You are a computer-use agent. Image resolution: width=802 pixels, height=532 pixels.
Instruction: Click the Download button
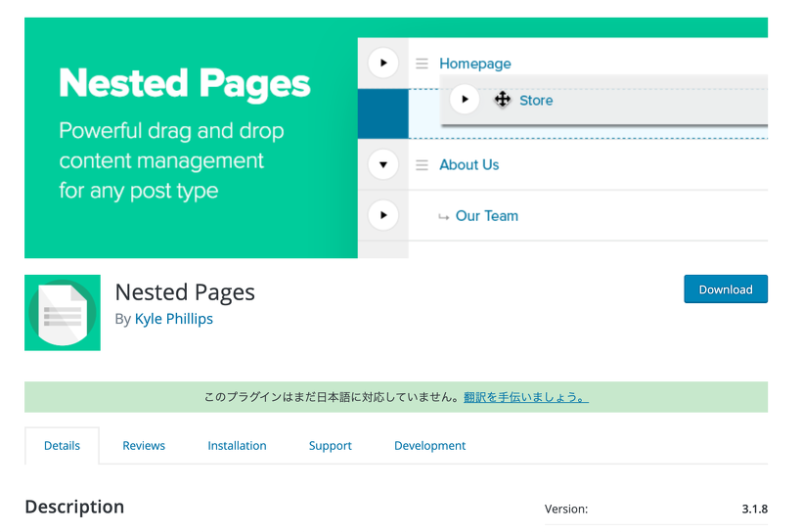pos(726,289)
